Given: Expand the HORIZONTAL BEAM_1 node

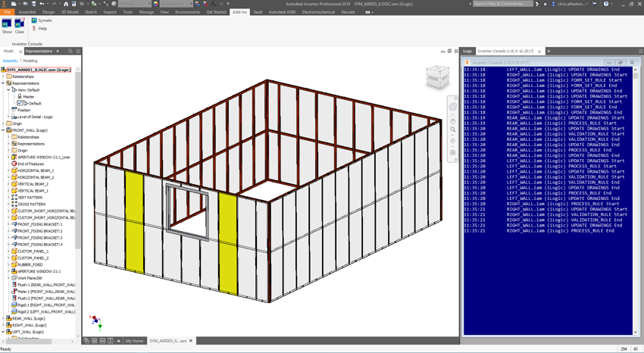Looking at the screenshot, I should pyautogui.click(x=8, y=170).
